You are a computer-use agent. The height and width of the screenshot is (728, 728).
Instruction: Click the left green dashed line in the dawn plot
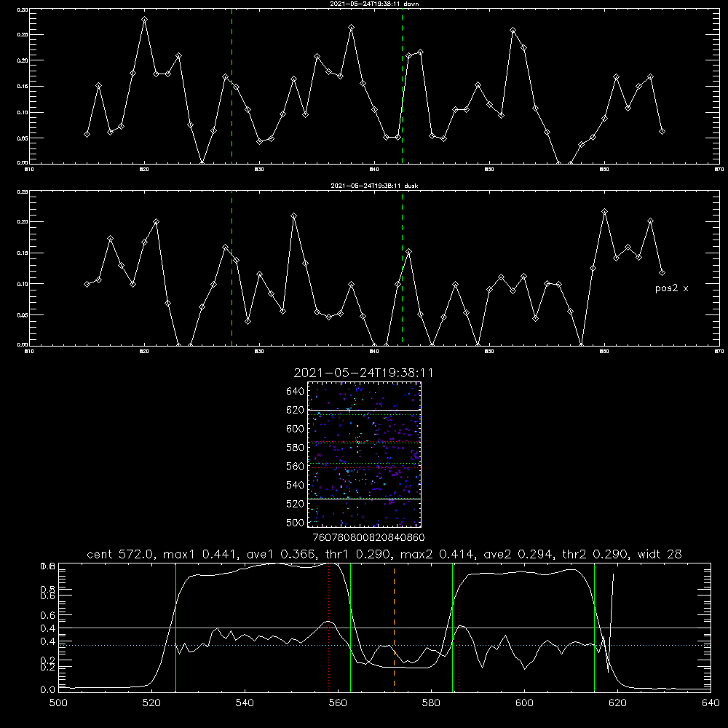(232, 86)
